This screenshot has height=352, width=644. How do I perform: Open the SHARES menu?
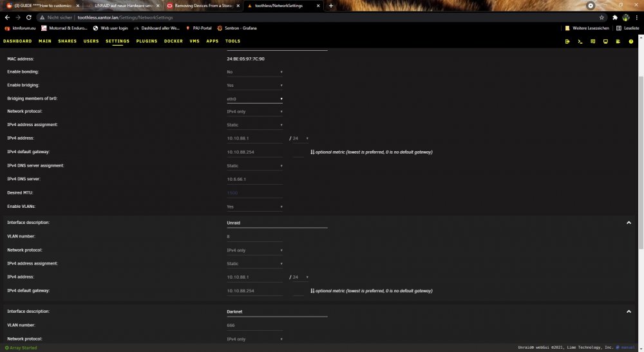[68, 41]
